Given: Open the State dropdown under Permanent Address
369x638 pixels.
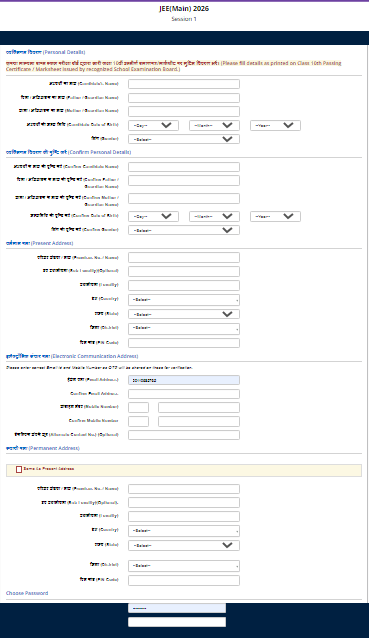Looking at the screenshot, I should [x=184, y=545].
